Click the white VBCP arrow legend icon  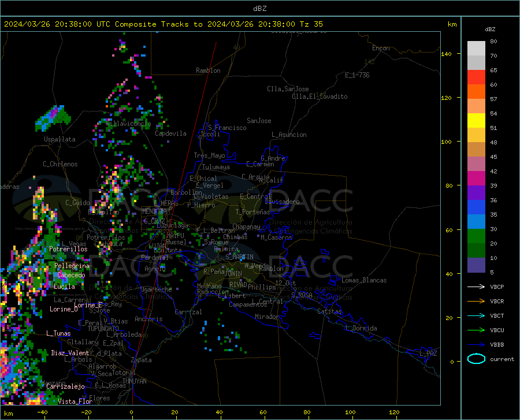pyautogui.click(x=476, y=287)
